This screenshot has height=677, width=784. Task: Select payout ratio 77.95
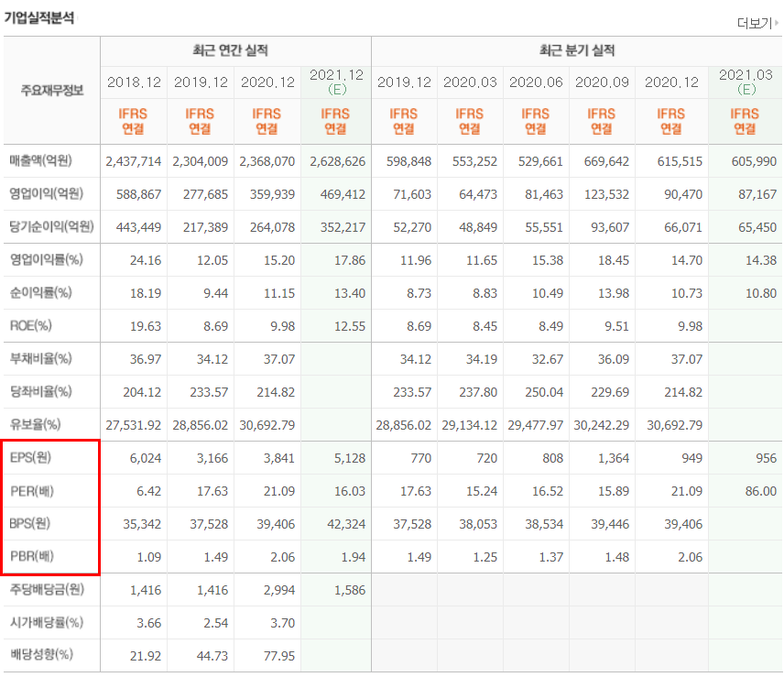point(279,656)
